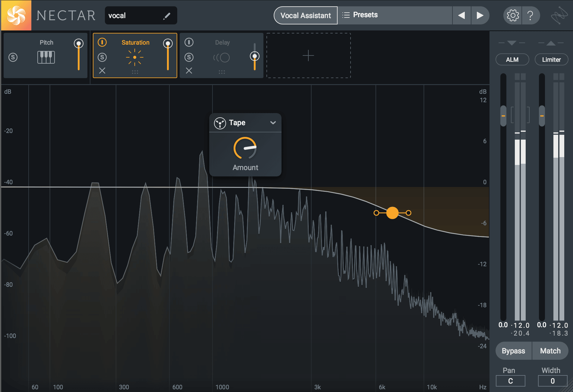Open the settings gear options
Viewport: 573px width, 392px height.
coord(513,15)
